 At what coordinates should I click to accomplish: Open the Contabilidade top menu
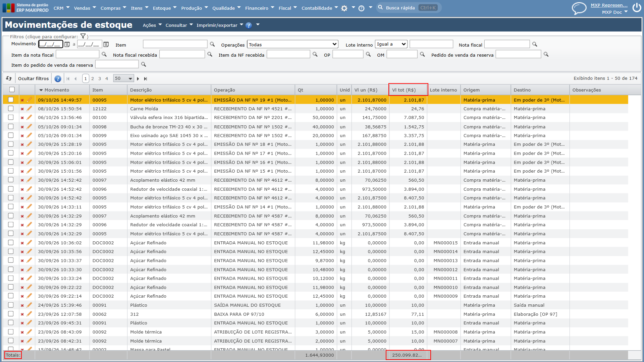click(319, 8)
